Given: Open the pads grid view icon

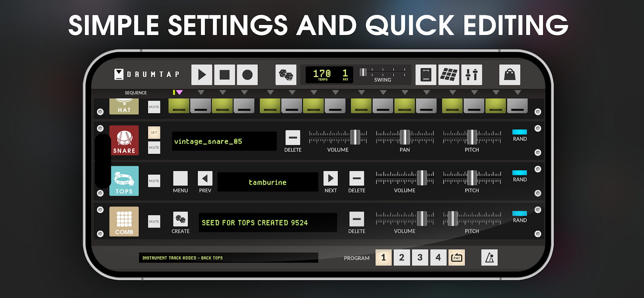Looking at the screenshot, I should click(449, 75).
